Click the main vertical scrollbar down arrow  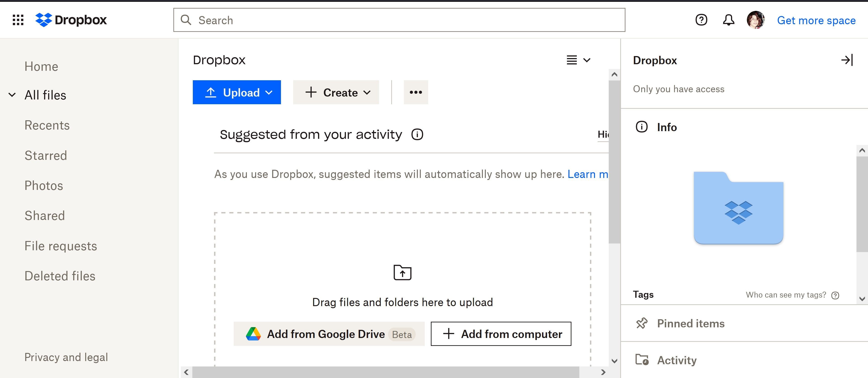[614, 361]
